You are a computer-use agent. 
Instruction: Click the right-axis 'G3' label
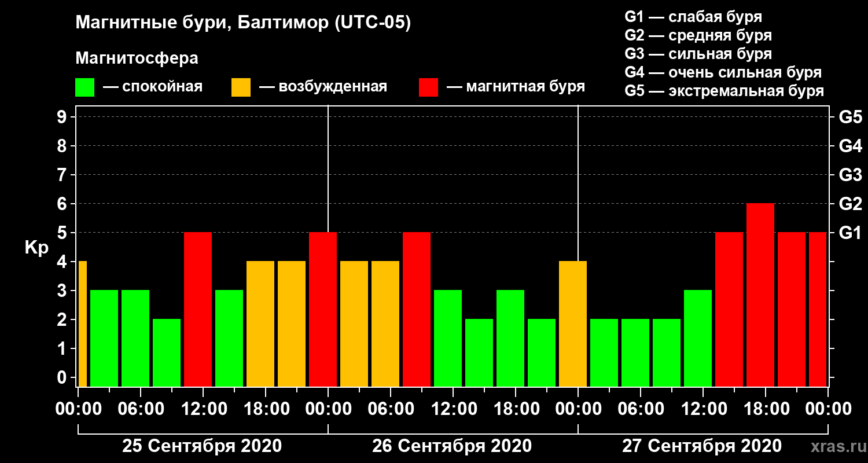pyautogui.click(x=850, y=175)
